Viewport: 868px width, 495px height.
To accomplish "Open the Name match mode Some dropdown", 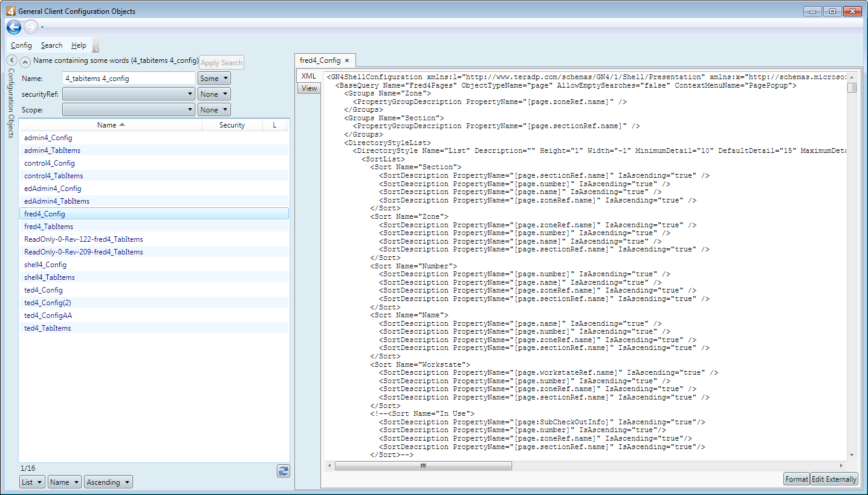I will coord(214,79).
